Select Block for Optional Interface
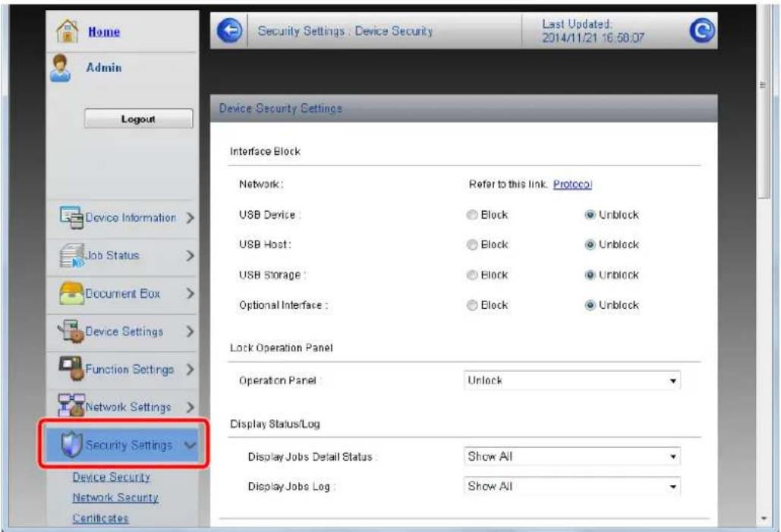Image resolution: width=781 pixels, height=532 pixels. coord(471,305)
